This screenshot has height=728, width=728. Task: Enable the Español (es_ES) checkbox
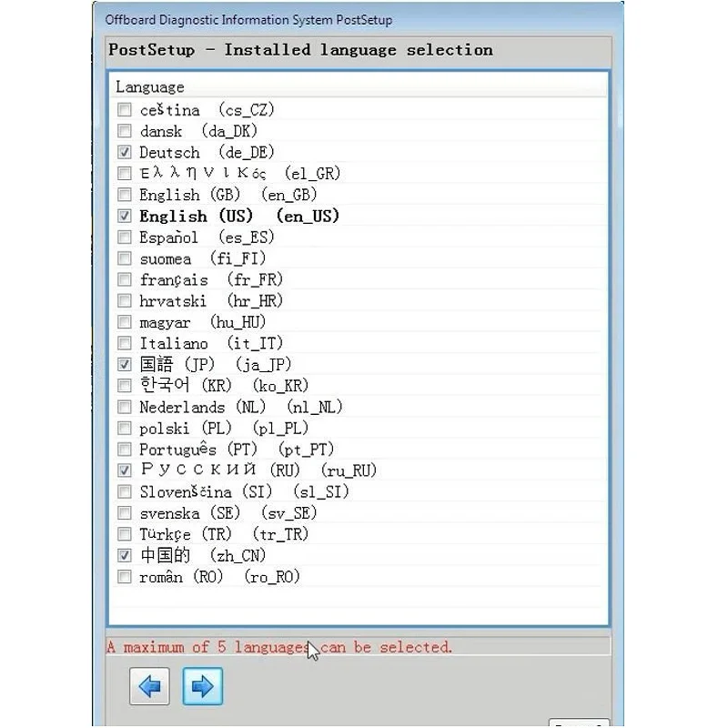coord(125,238)
